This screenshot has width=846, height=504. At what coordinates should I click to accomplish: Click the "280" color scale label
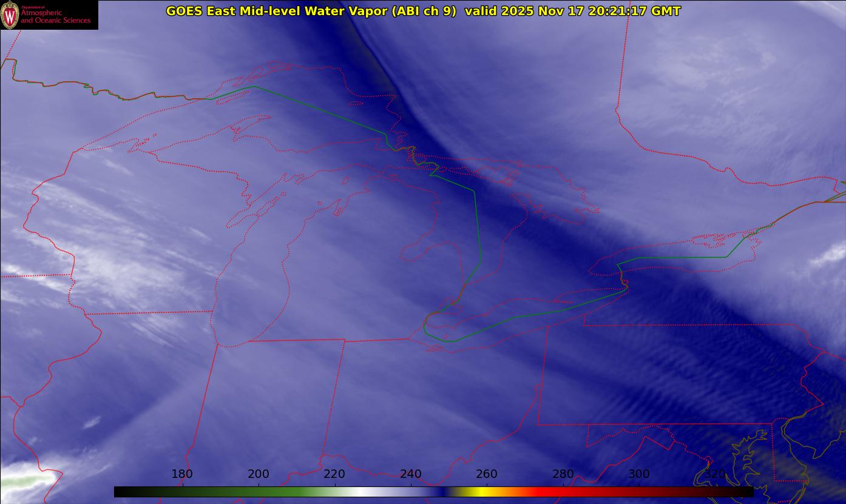point(563,474)
